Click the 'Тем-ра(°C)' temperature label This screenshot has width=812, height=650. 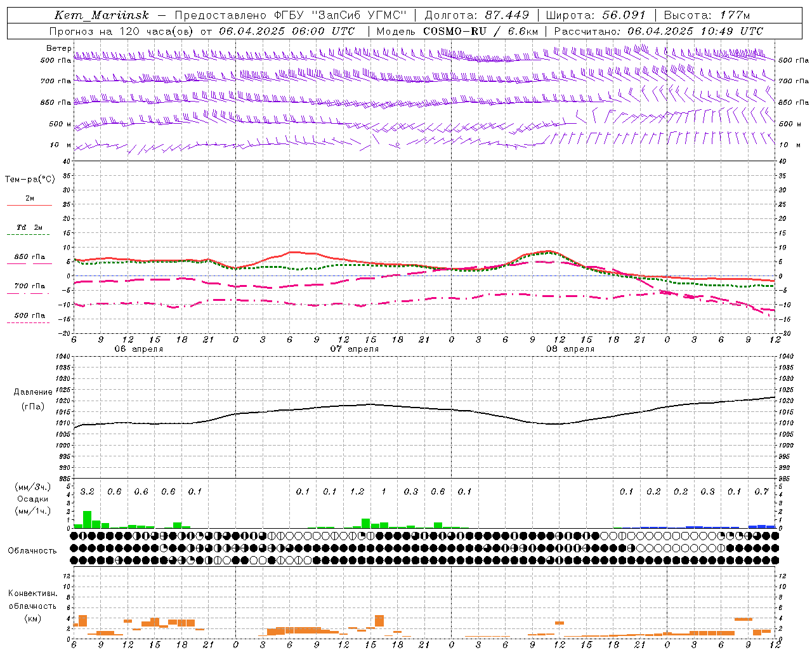pos(30,180)
